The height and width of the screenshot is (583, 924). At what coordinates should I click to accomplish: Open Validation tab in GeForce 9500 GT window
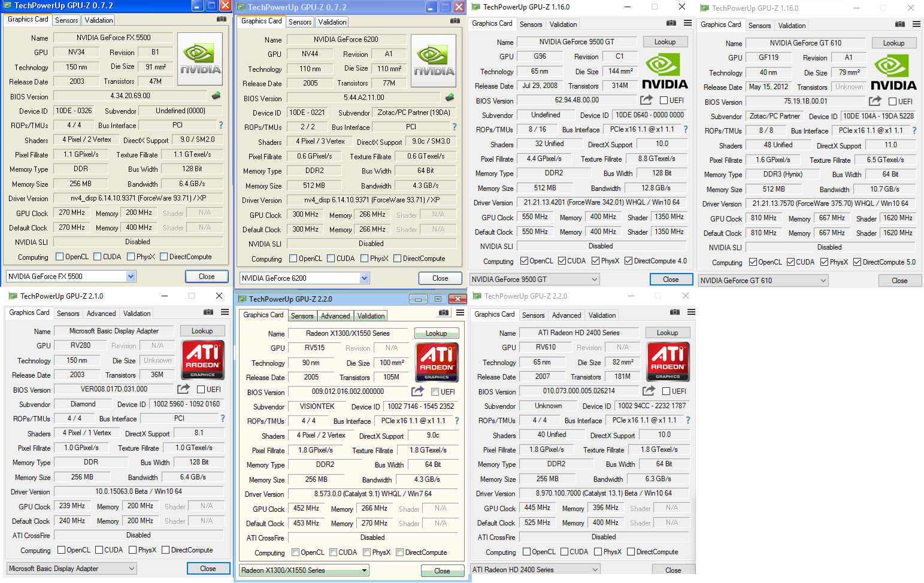click(x=563, y=25)
